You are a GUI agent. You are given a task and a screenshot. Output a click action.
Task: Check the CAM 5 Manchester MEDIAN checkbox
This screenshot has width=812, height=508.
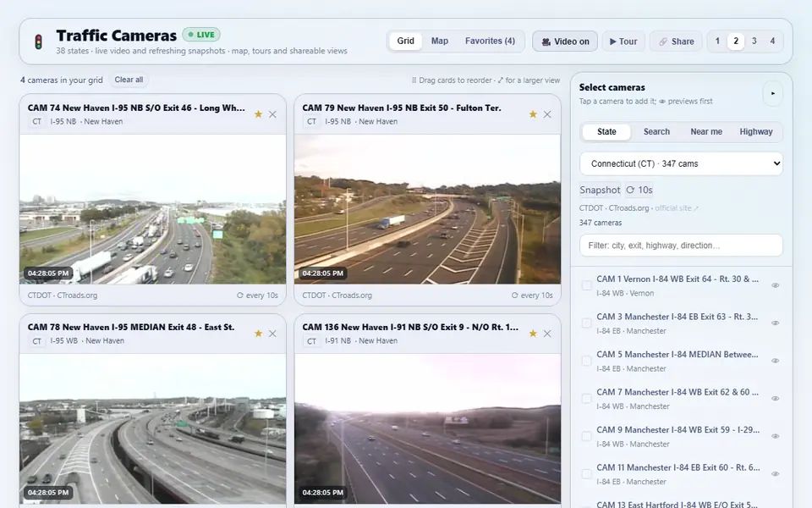click(x=586, y=361)
